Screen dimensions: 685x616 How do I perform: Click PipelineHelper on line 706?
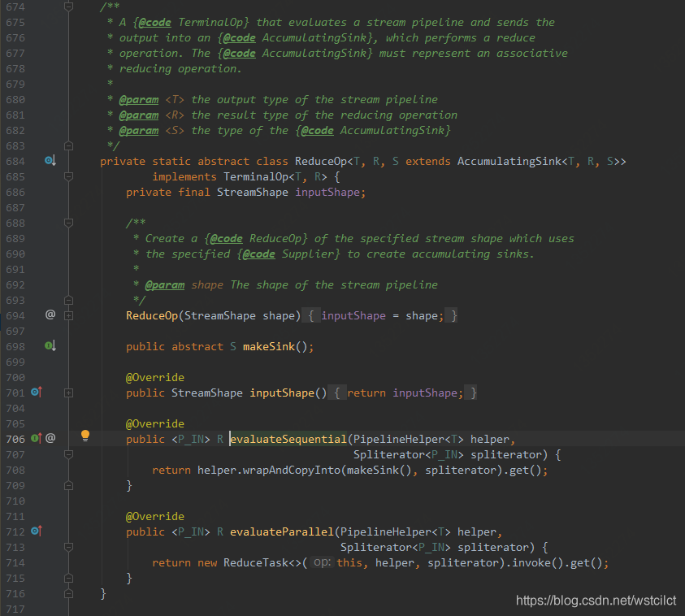pos(399,440)
